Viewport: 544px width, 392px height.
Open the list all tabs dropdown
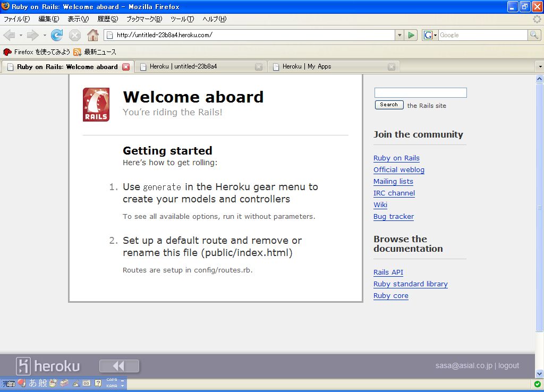[x=540, y=67]
